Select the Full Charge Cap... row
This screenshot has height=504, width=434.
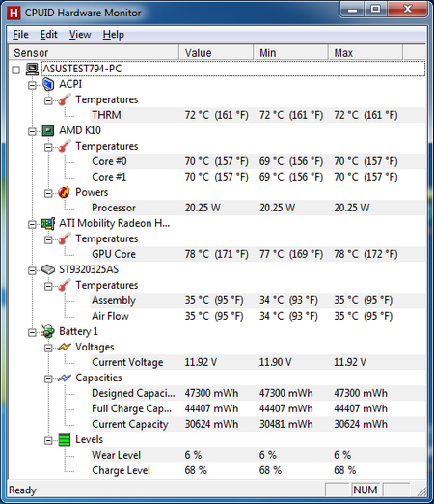tap(258, 408)
